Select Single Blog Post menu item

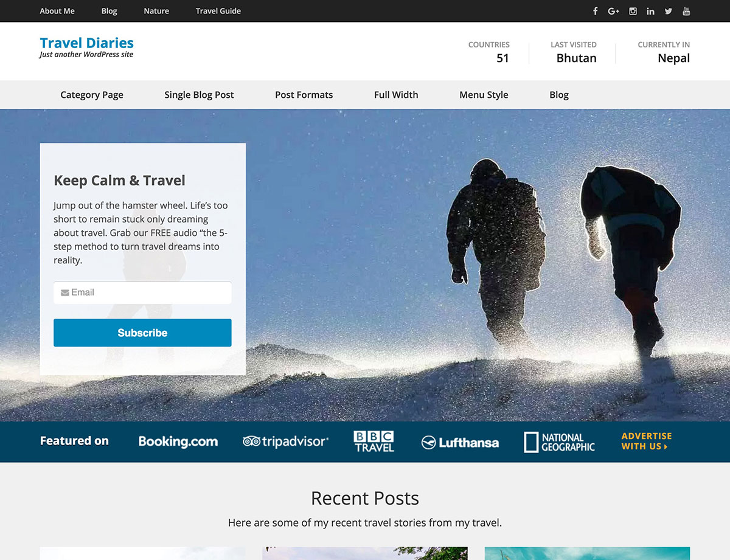point(199,95)
